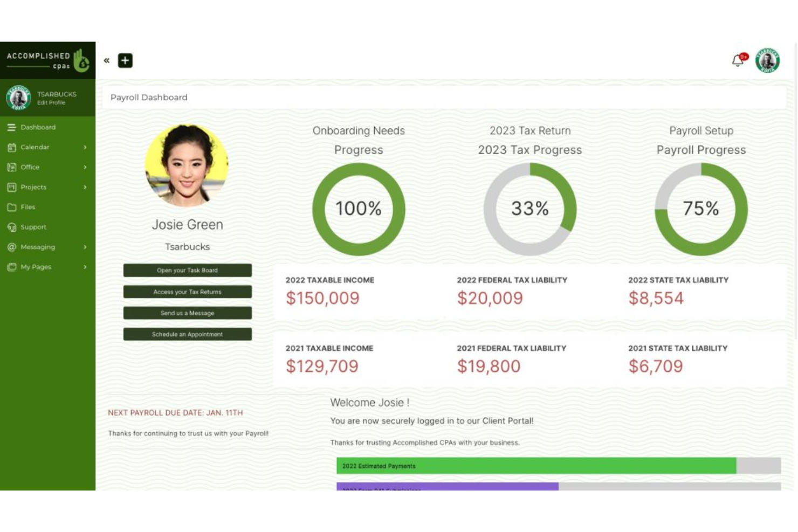
Task: Open the Files section icon
Action: pos(12,207)
